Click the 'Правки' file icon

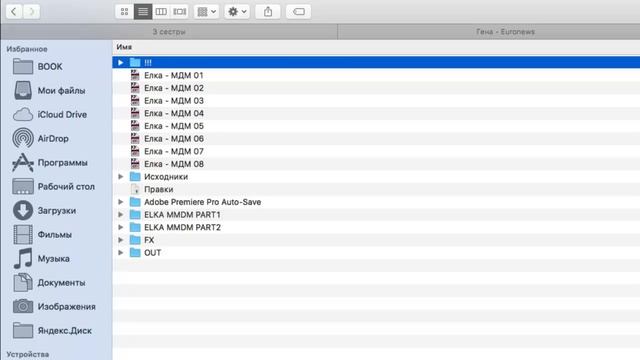pyautogui.click(x=135, y=189)
